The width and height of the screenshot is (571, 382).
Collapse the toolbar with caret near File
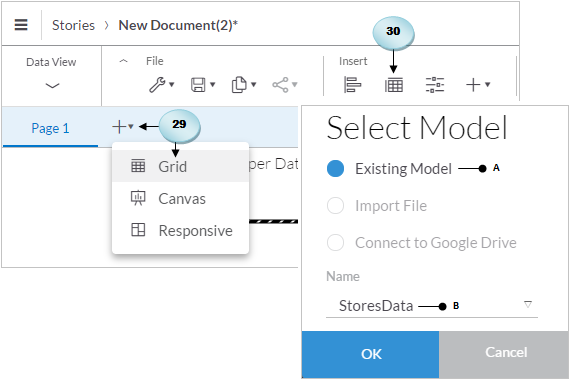coord(123,61)
